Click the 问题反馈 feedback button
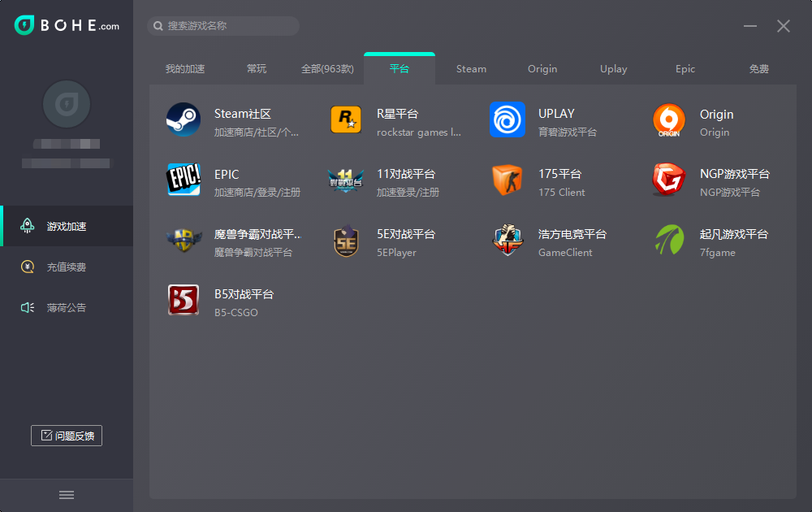Viewport: 812px width, 512px height. click(x=67, y=436)
